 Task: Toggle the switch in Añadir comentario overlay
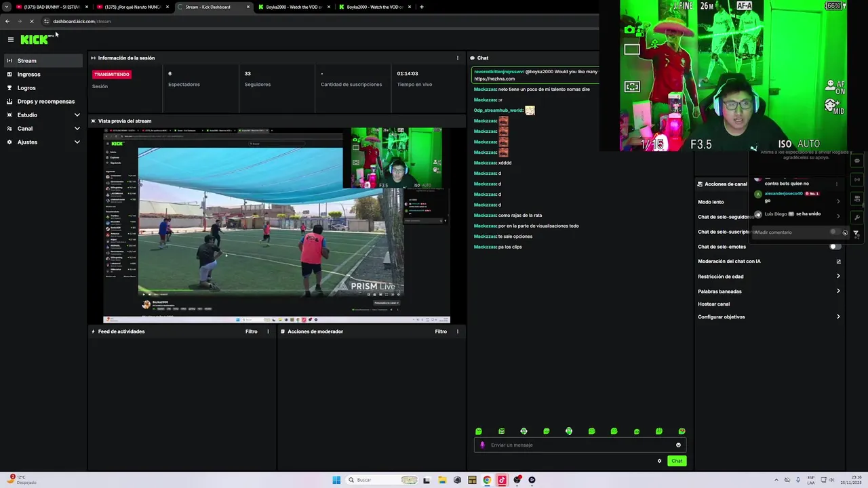pos(835,232)
